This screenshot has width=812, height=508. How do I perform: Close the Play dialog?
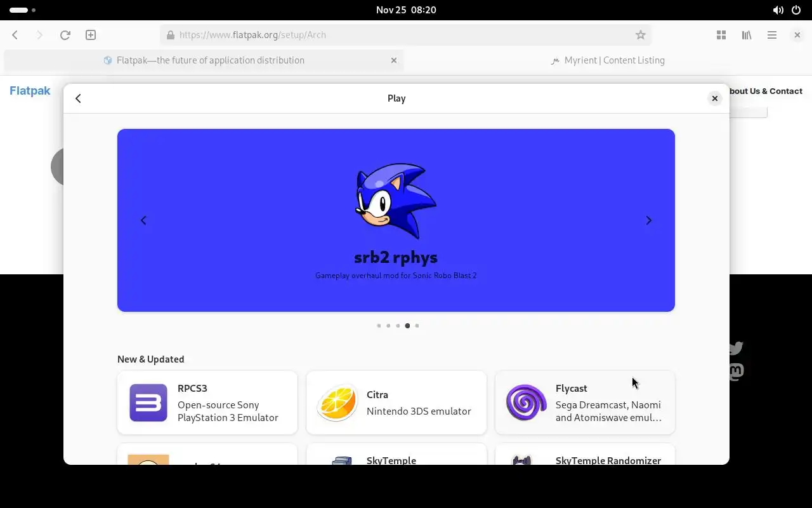[x=715, y=98]
